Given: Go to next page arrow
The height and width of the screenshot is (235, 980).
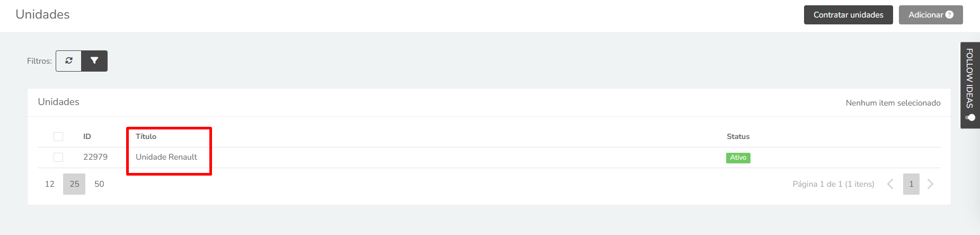Looking at the screenshot, I should pyautogui.click(x=930, y=184).
